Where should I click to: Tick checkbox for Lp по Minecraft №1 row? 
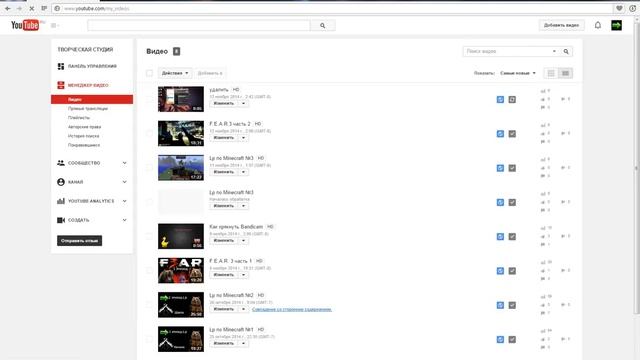(x=149, y=339)
